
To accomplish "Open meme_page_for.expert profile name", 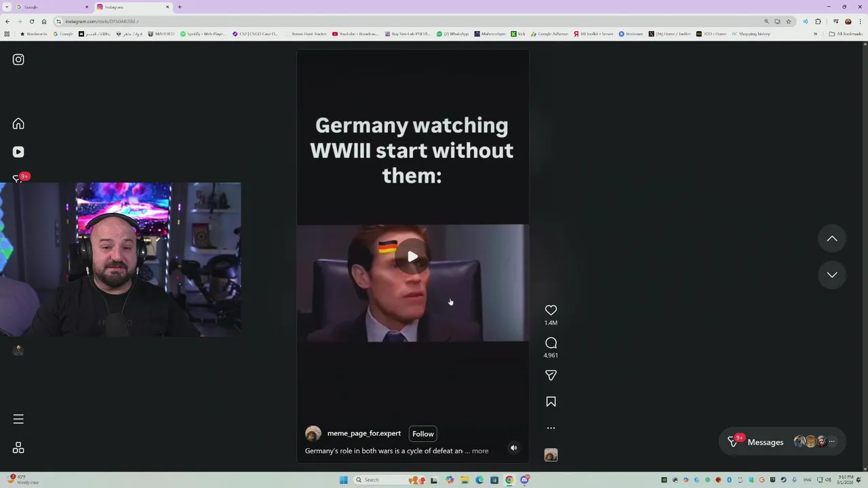I will (364, 433).
